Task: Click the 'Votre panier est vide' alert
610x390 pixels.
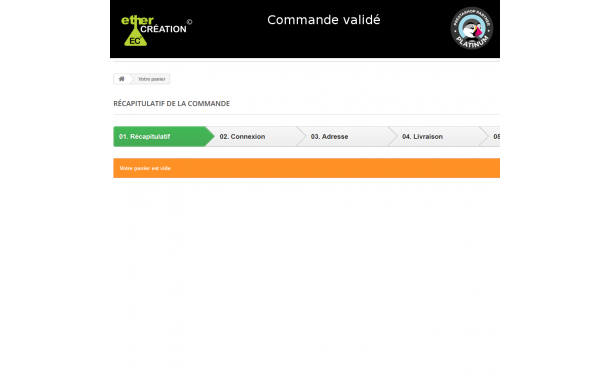Action: tap(307, 168)
